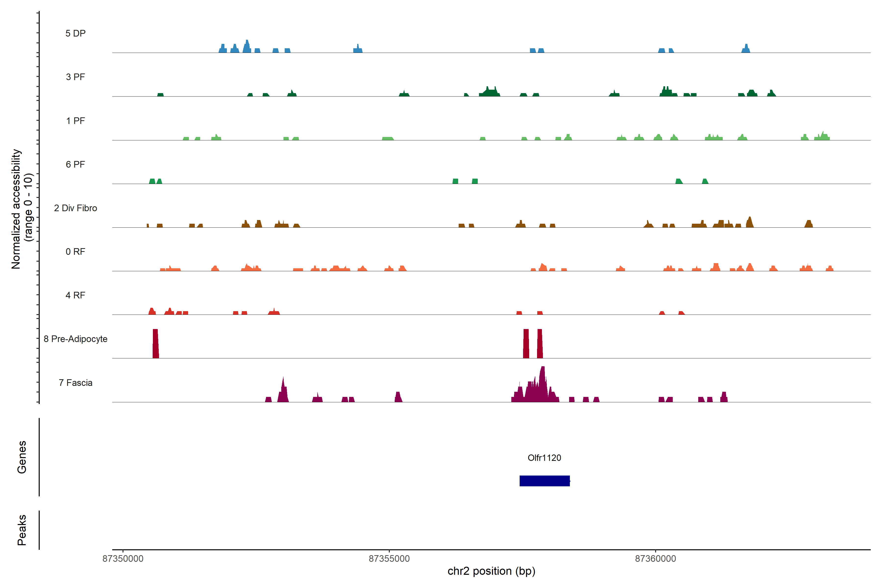Select the 5 DP track label
This screenshot has width=882, height=588.
[x=75, y=33]
